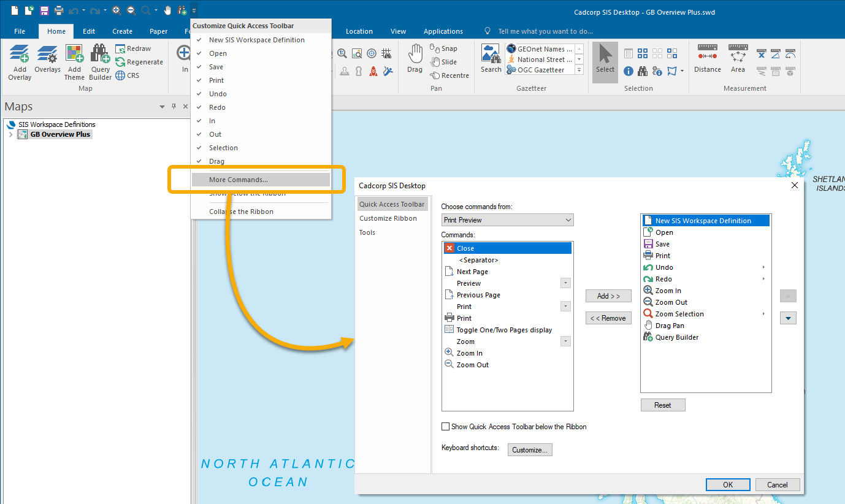The height and width of the screenshot is (504, 845).
Task: Cancel the Cadcorp SIS Desktop dialog
Action: pos(778,484)
